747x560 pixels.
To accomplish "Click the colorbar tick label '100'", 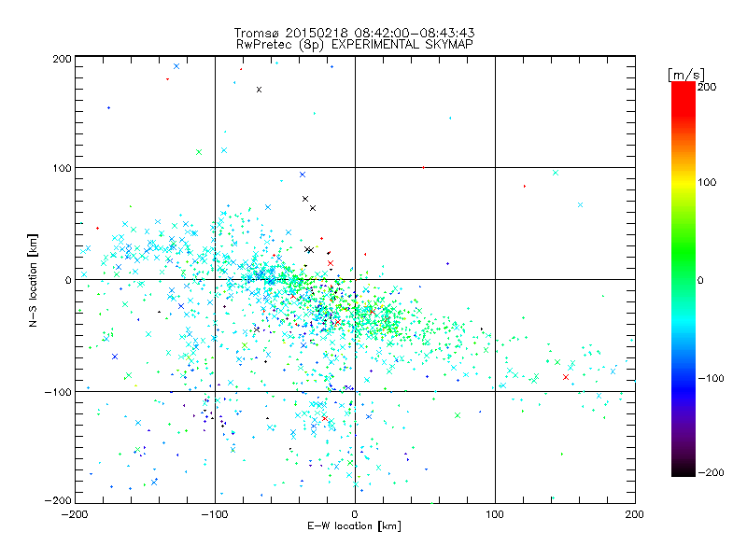I will (707, 182).
